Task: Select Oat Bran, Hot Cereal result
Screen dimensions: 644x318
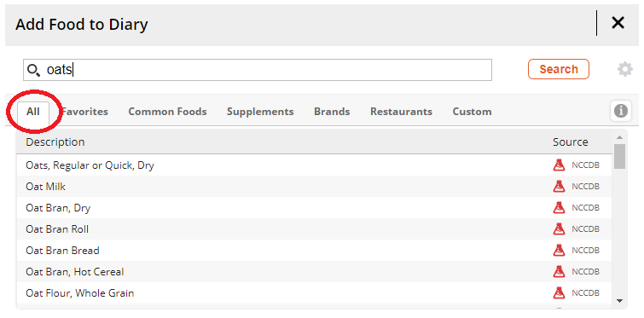Action: 314,272
